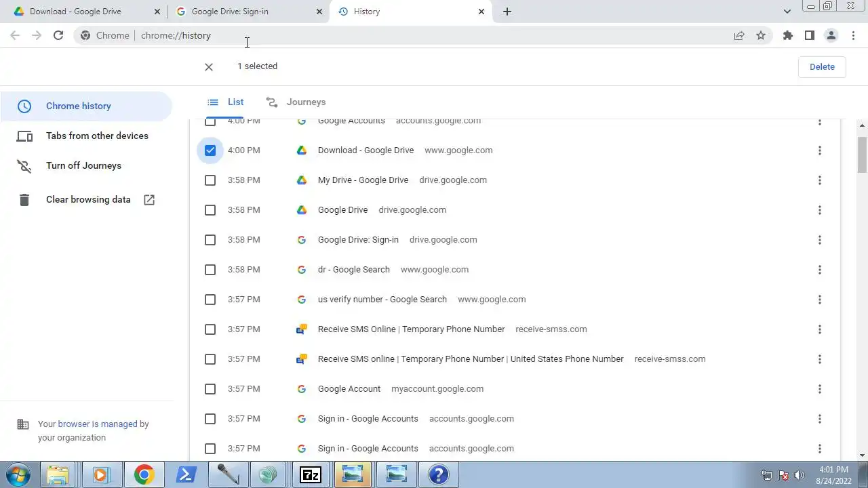Cancel selection with the X icon
868x488 pixels.
[x=209, y=66]
